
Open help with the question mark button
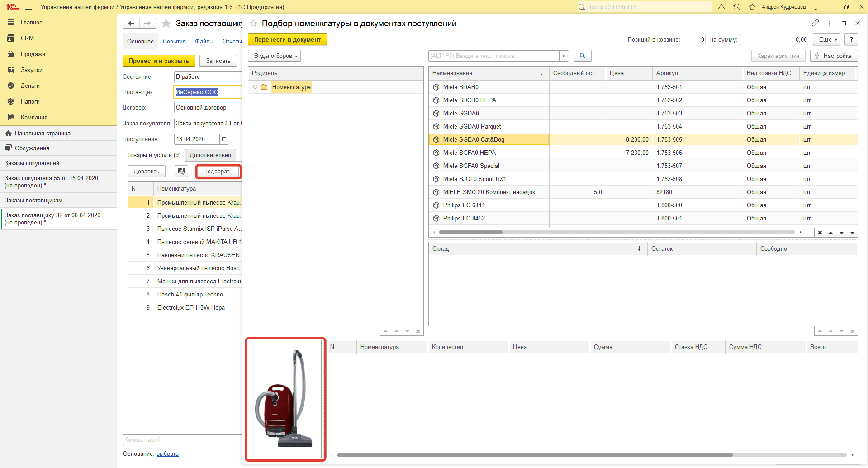(x=851, y=39)
